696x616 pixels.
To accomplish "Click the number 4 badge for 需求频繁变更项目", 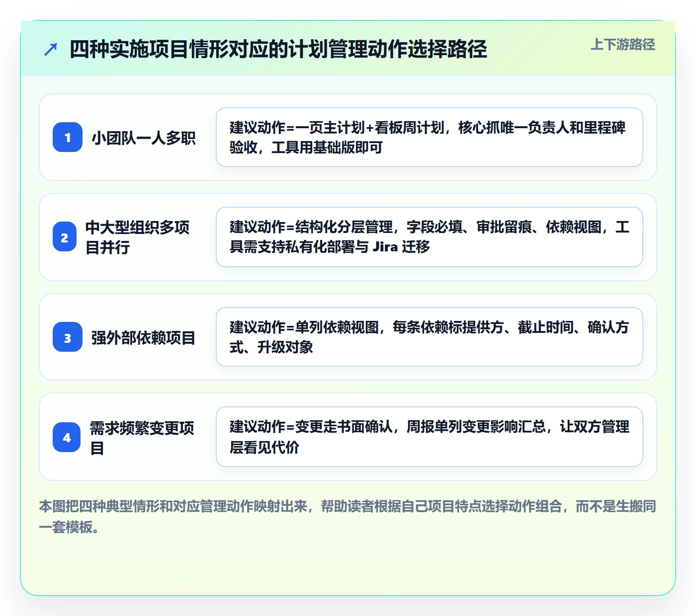I will click(67, 437).
